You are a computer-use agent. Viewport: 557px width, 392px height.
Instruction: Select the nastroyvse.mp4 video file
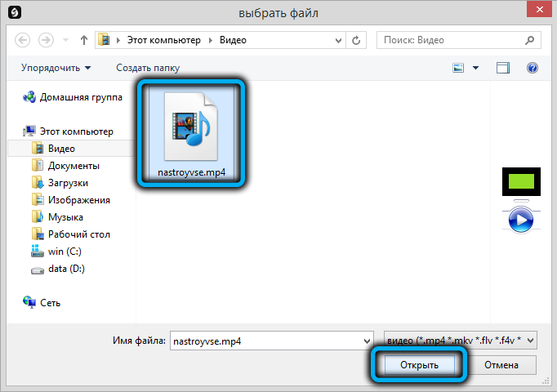(x=191, y=133)
